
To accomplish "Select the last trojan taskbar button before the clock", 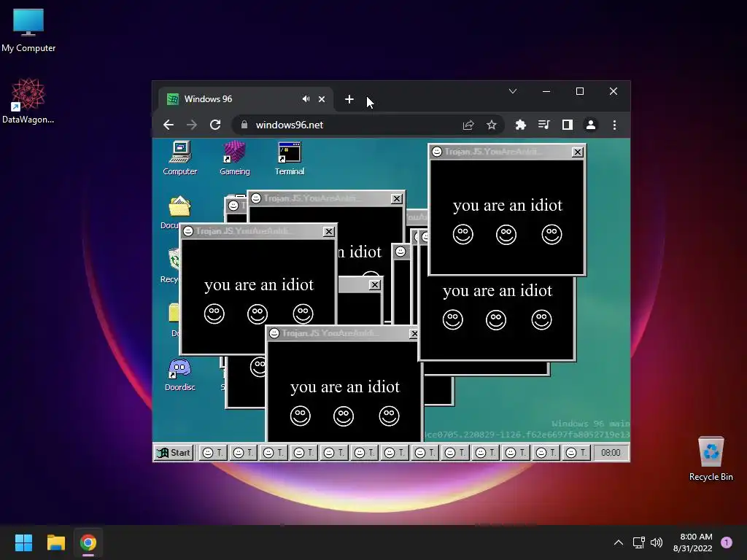I will tap(576, 452).
